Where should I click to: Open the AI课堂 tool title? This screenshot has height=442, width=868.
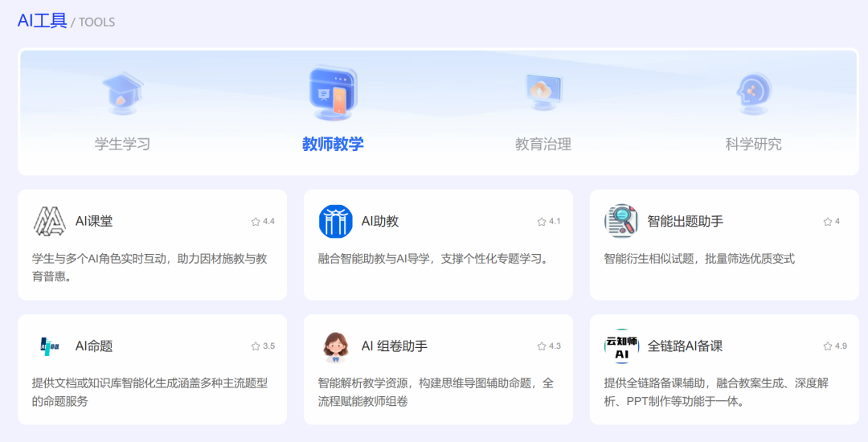tap(94, 221)
